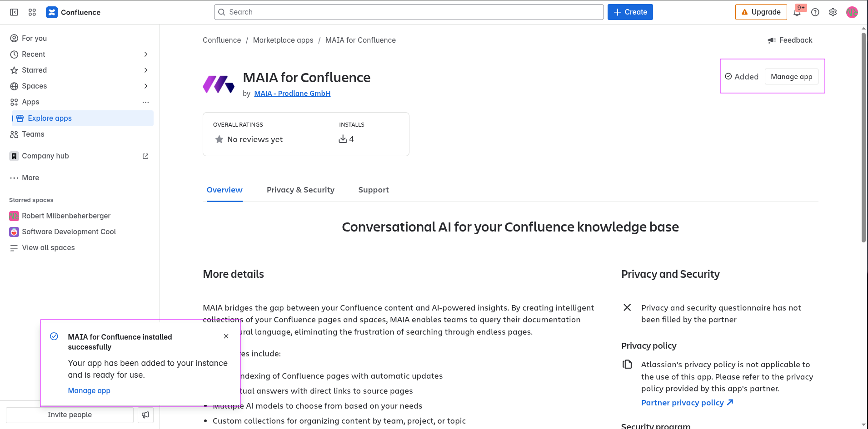Click the 'More details' heading
This screenshot has height=429, width=868.
[x=233, y=274]
